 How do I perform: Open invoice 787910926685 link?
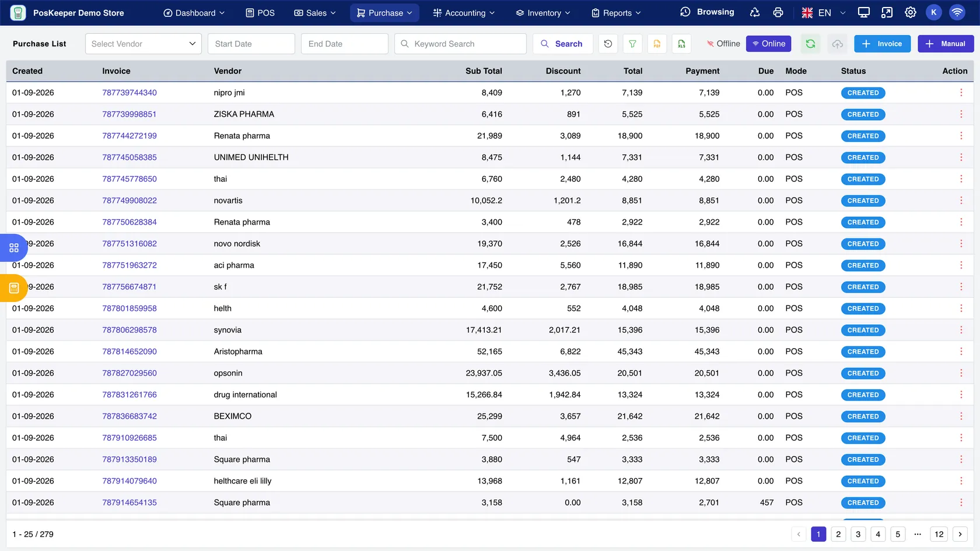[x=129, y=438]
